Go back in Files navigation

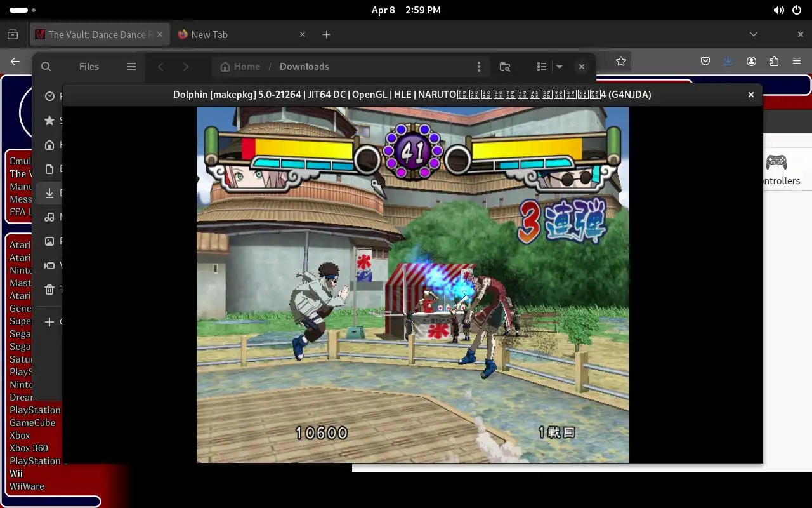161,67
